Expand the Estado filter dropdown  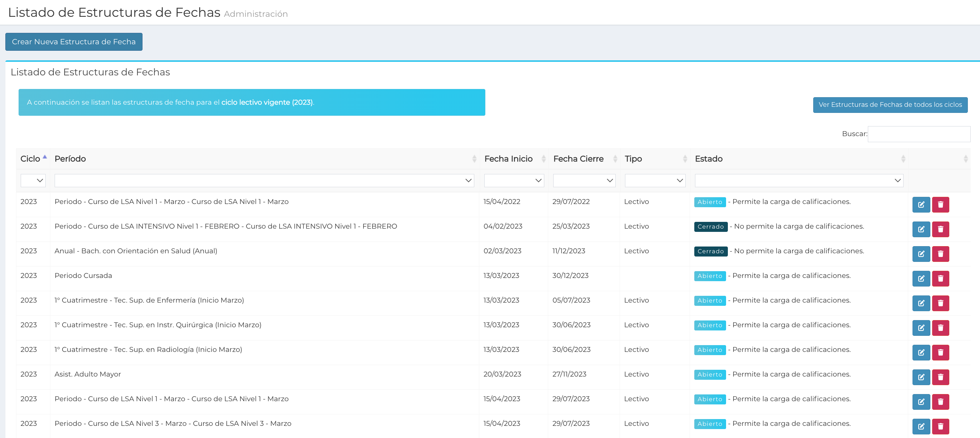point(799,180)
